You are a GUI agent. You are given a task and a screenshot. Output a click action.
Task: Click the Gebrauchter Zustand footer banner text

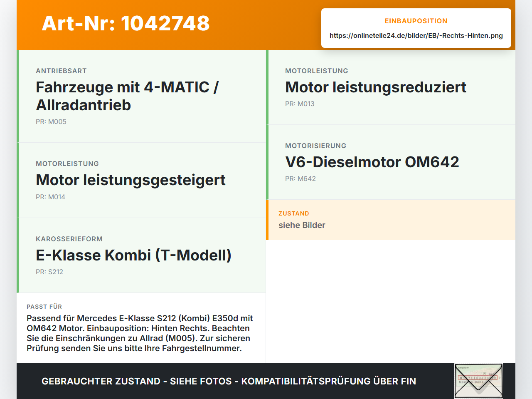click(229, 381)
